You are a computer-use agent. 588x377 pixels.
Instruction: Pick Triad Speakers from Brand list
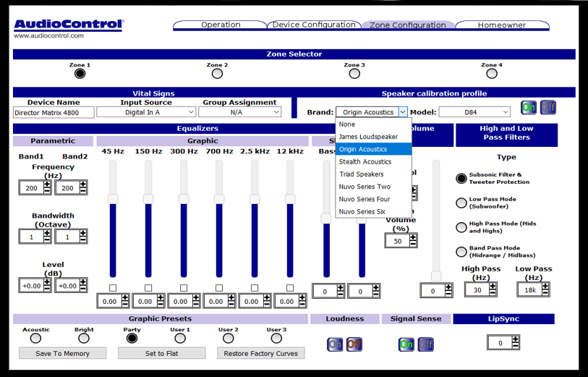pos(373,174)
